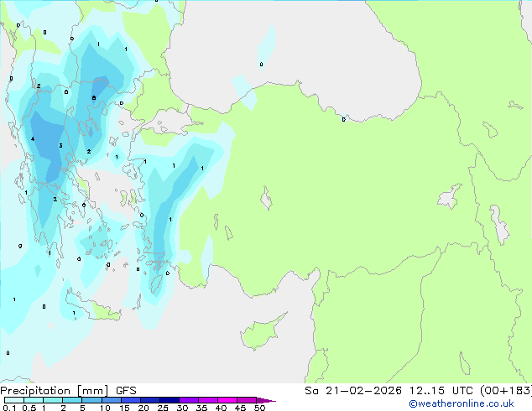Click the 15 to 20 mm legend swatch

point(131,400)
